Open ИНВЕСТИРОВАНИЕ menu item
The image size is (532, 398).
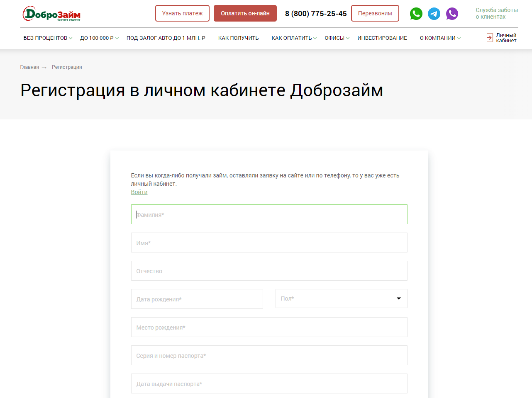click(382, 38)
